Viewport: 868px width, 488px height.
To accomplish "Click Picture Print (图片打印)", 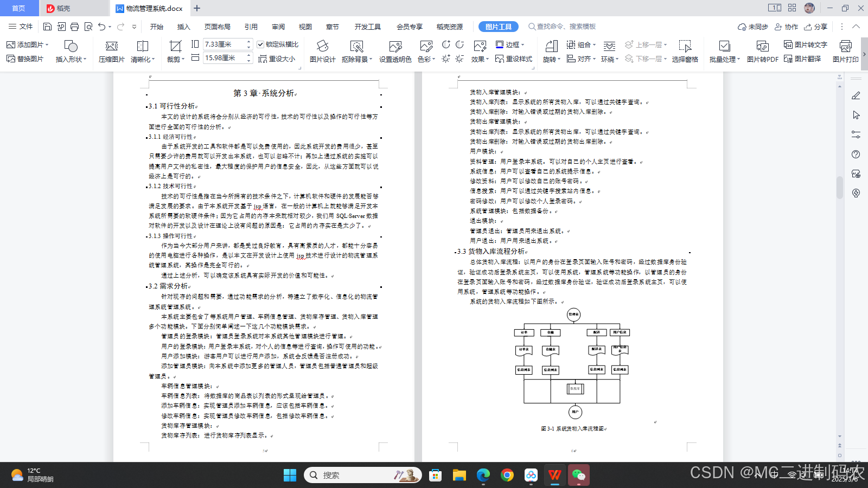I will 845,52.
